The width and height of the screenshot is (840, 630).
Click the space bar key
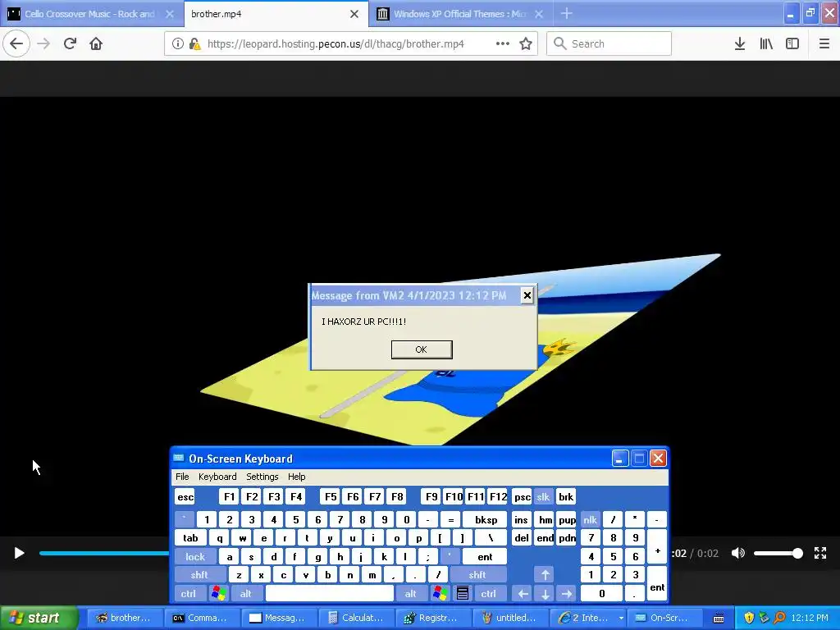[330, 594]
